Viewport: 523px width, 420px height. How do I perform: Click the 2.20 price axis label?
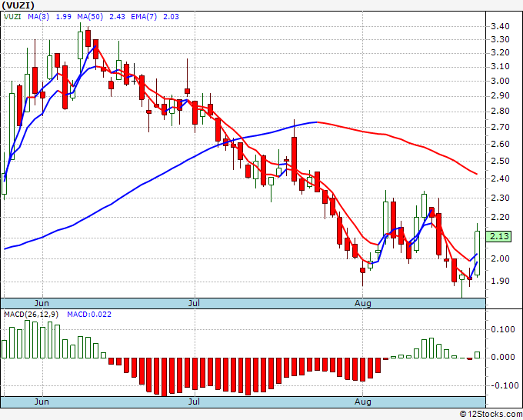pyautogui.click(x=500, y=217)
